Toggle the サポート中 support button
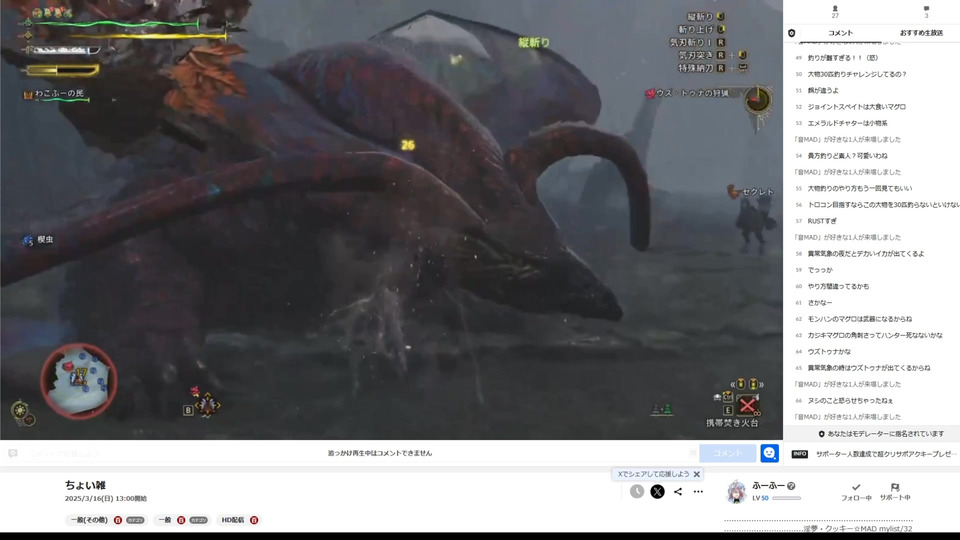 [x=894, y=492]
